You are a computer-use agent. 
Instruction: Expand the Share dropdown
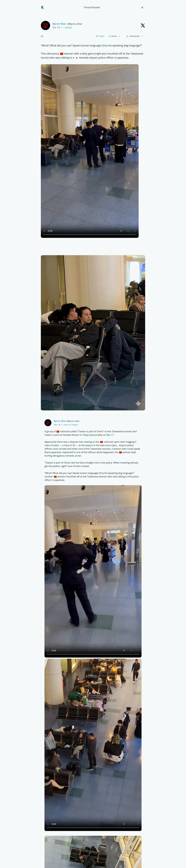[x=114, y=36]
